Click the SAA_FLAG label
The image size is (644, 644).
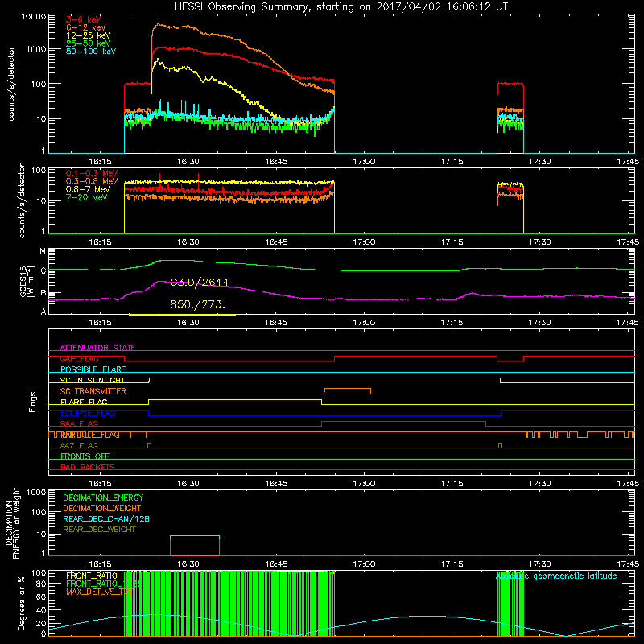tap(79, 423)
